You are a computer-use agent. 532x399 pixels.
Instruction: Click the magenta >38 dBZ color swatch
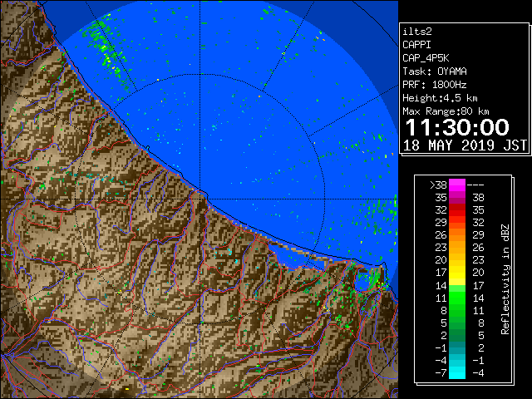point(457,185)
